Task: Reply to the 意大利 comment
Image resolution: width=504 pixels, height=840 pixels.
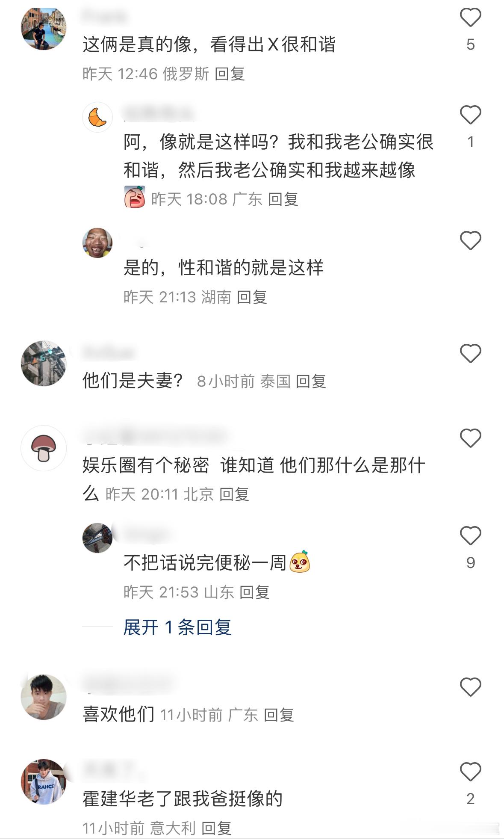Action: click(x=216, y=828)
